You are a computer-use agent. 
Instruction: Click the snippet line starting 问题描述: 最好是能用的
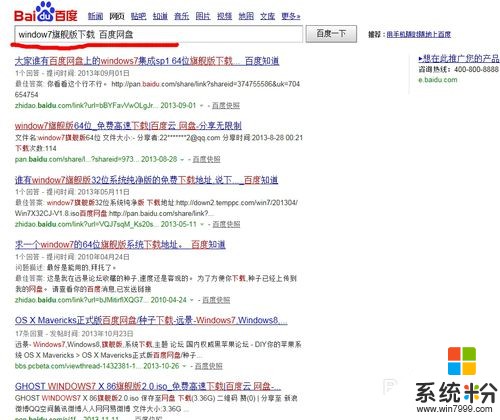pyautogui.click(x=66, y=268)
